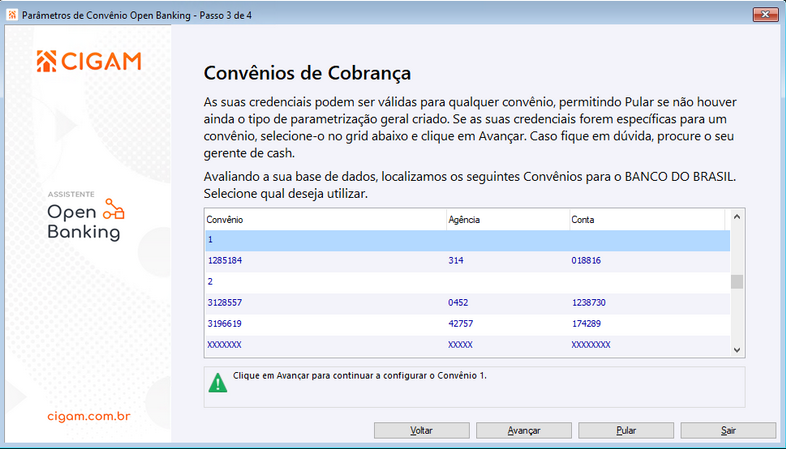Click the green warning triangle icon
This screenshot has width=786, height=449.
click(x=218, y=382)
